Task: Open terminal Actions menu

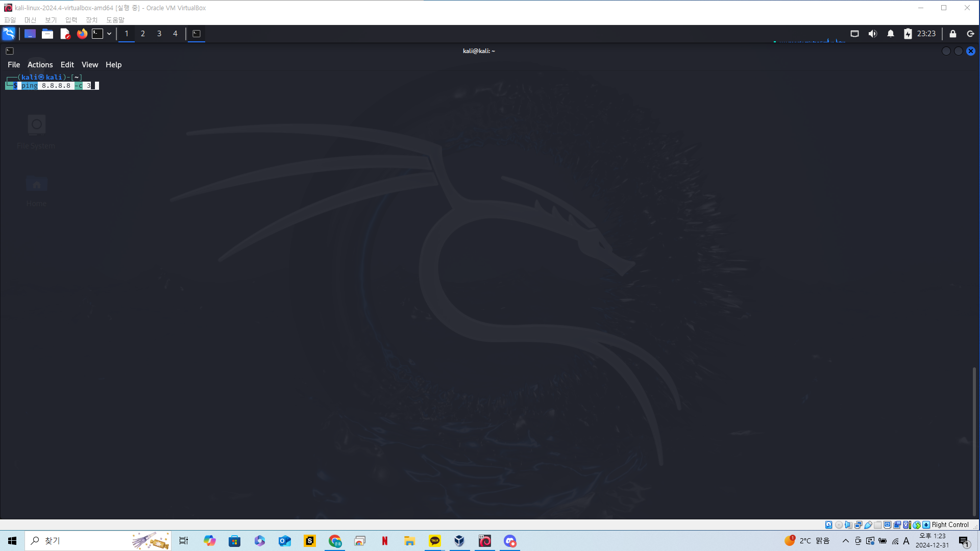Action: [40, 65]
